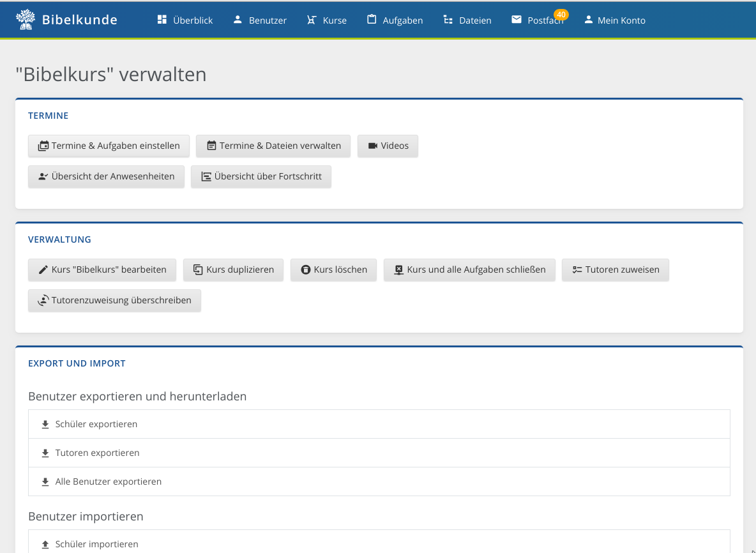
Task: Click Termine & Aufgaben einstellen button
Action: pos(109,146)
